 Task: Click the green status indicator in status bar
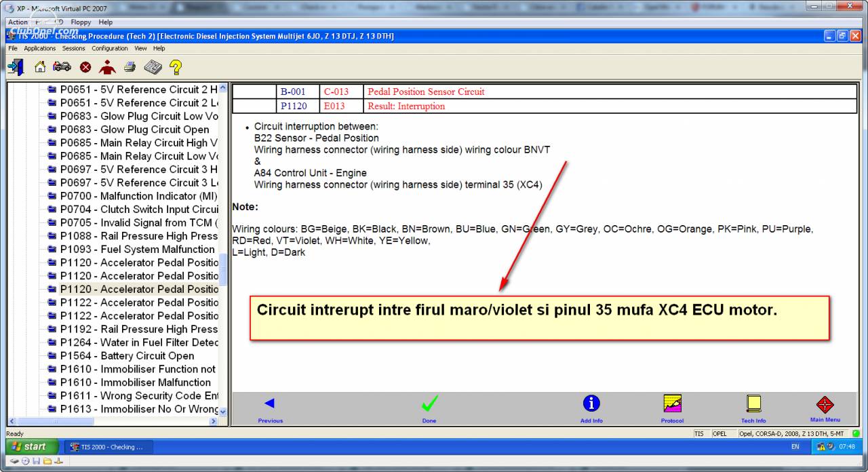point(856,433)
